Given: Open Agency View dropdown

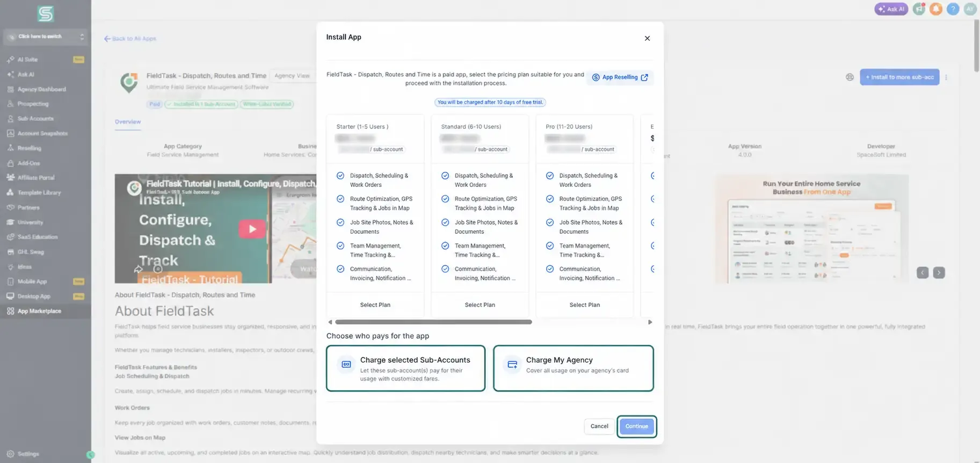Looking at the screenshot, I should click(292, 76).
